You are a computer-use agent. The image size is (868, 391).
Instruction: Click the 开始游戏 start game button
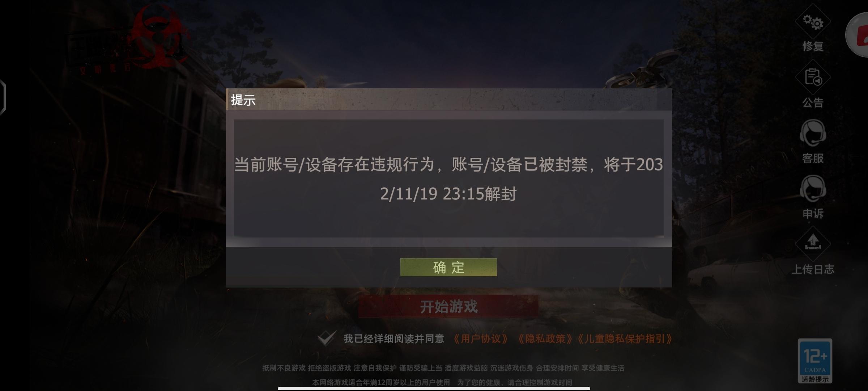pyautogui.click(x=448, y=306)
